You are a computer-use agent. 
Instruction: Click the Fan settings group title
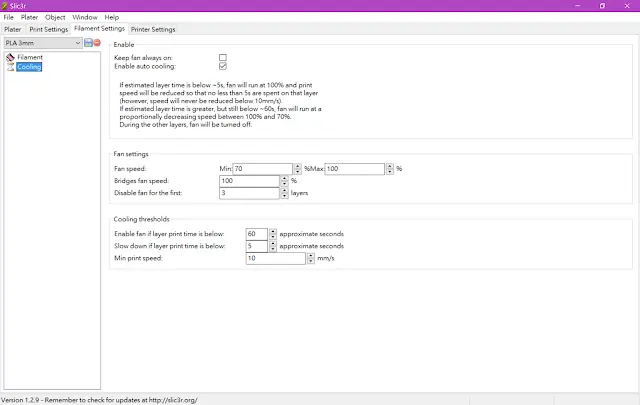point(131,154)
